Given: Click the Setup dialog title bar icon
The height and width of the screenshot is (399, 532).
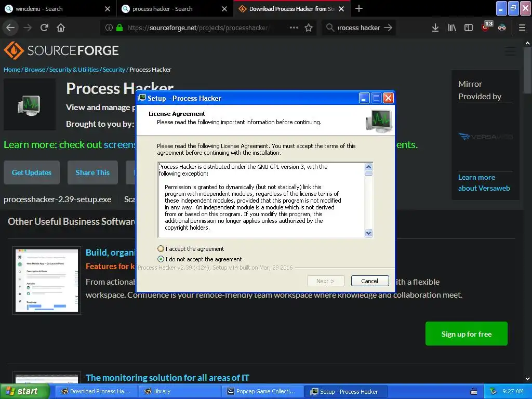Looking at the screenshot, I should (x=142, y=98).
